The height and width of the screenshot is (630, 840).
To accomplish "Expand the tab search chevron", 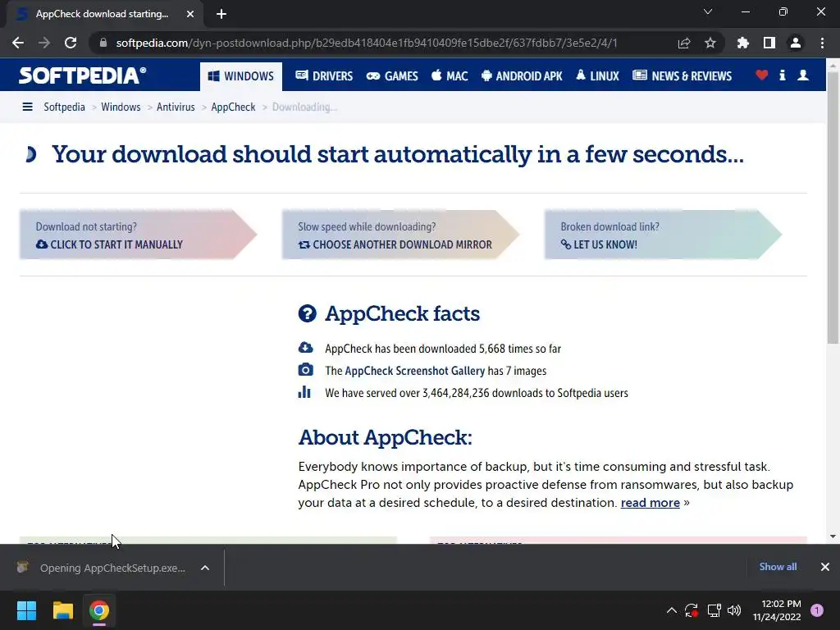I will click(x=708, y=11).
